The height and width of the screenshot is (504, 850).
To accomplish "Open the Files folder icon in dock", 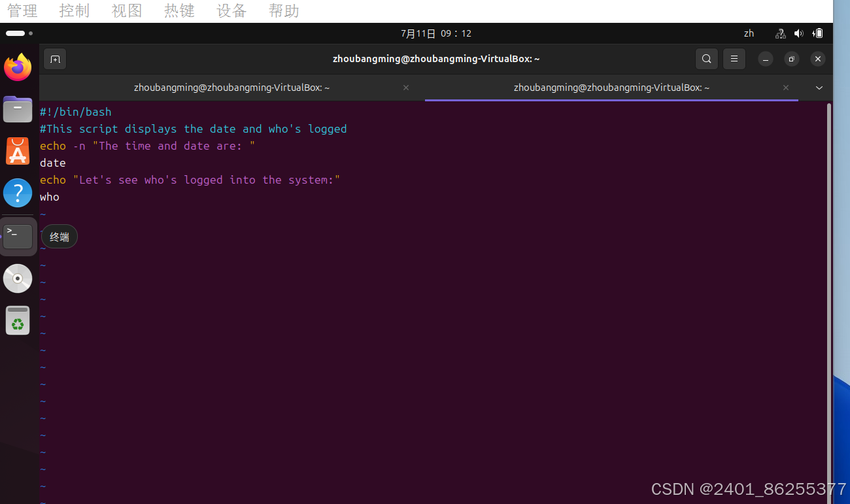I will [x=18, y=109].
